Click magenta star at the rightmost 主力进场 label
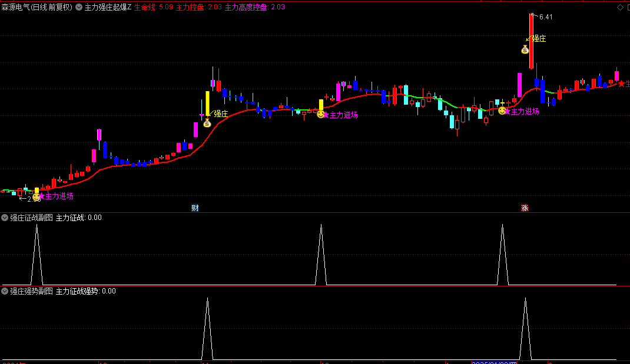 click(507, 111)
